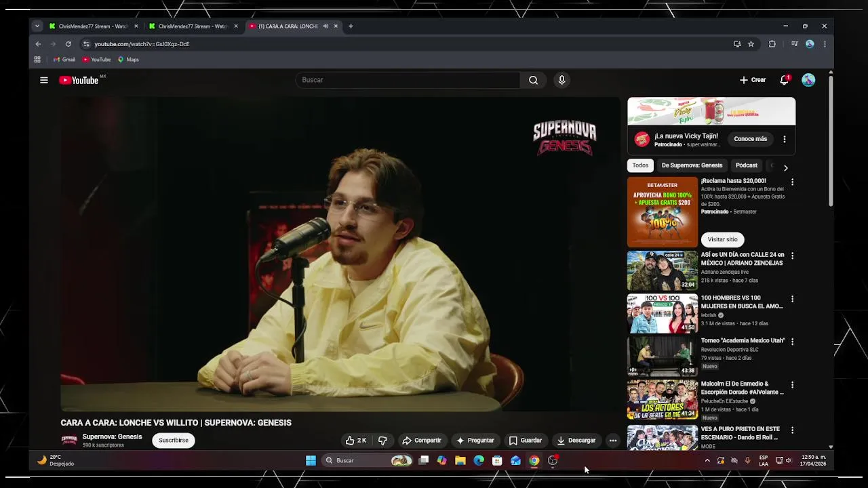
Task: Open Chrome extensions puzzle icon
Action: pyautogui.click(x=772, y=44)
